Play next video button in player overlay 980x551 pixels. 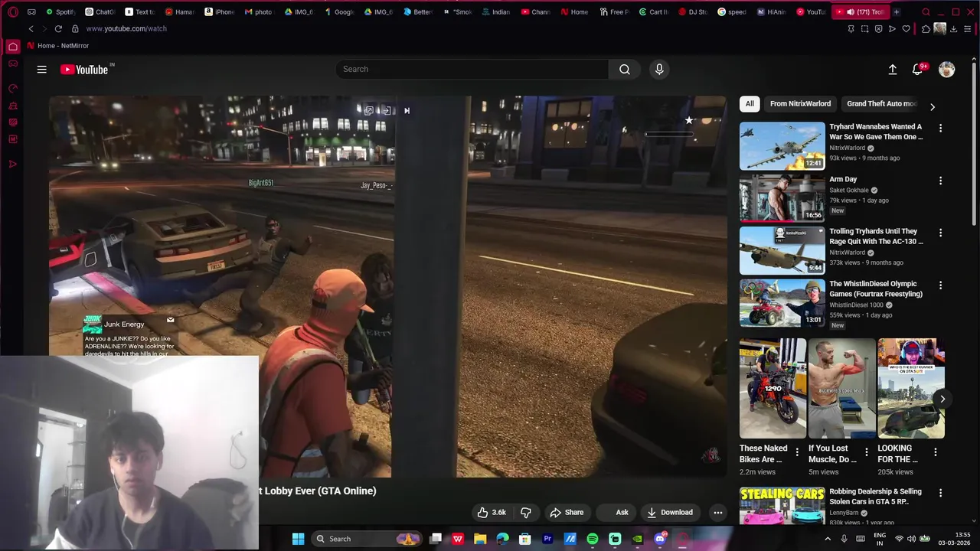tap(407, 111)
